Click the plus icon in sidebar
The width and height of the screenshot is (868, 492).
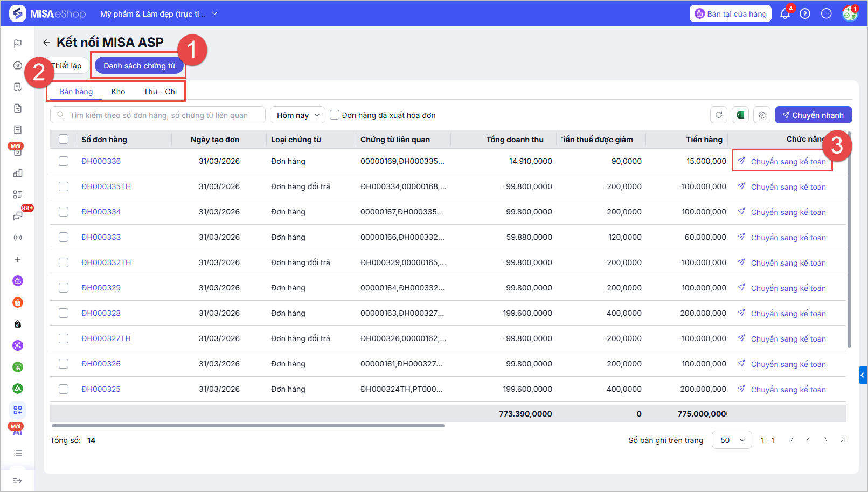coord(18,259)
